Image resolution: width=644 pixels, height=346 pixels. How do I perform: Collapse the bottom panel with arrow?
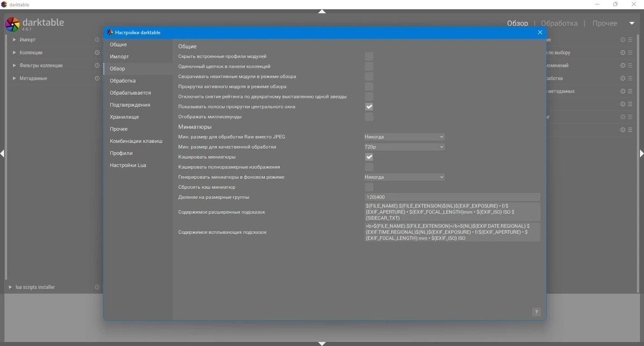pos(322,343)
